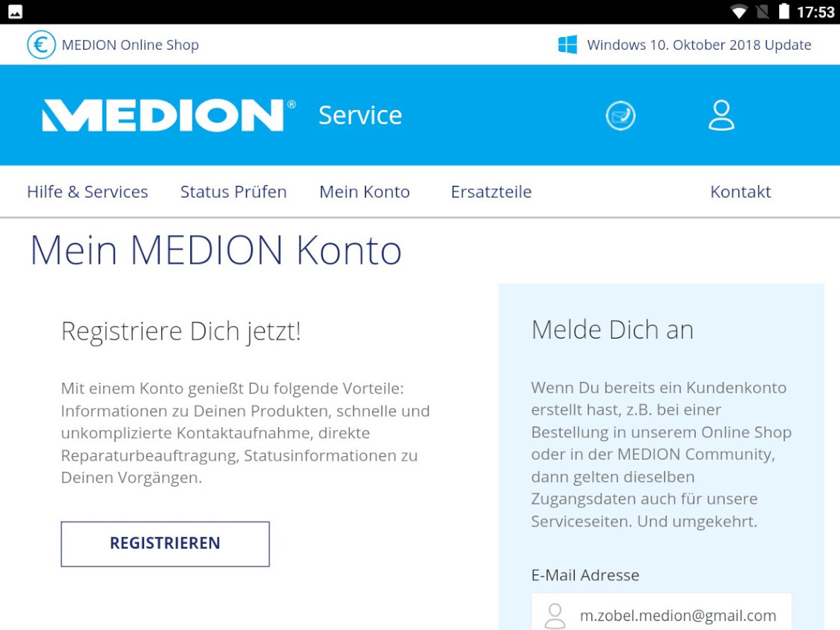This screenshot has height=630, width=840.
Task: Click the Windows logo icon
Action: (x=567, y=45)
